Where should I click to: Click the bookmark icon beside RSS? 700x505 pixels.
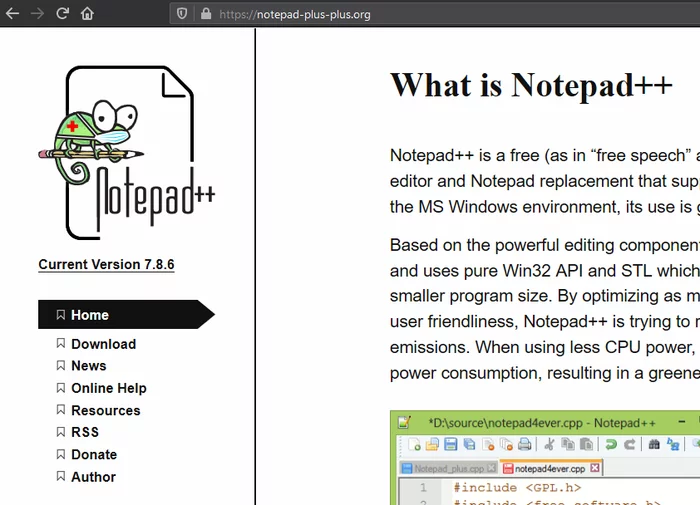pyautogui.click(x=61, y=432)
